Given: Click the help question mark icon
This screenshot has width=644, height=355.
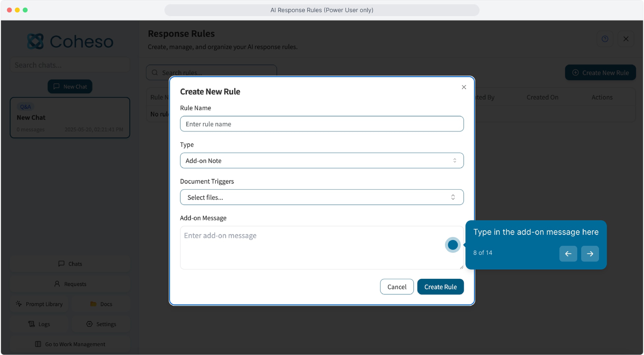Looking at the screenshot, I should point(605,39).
